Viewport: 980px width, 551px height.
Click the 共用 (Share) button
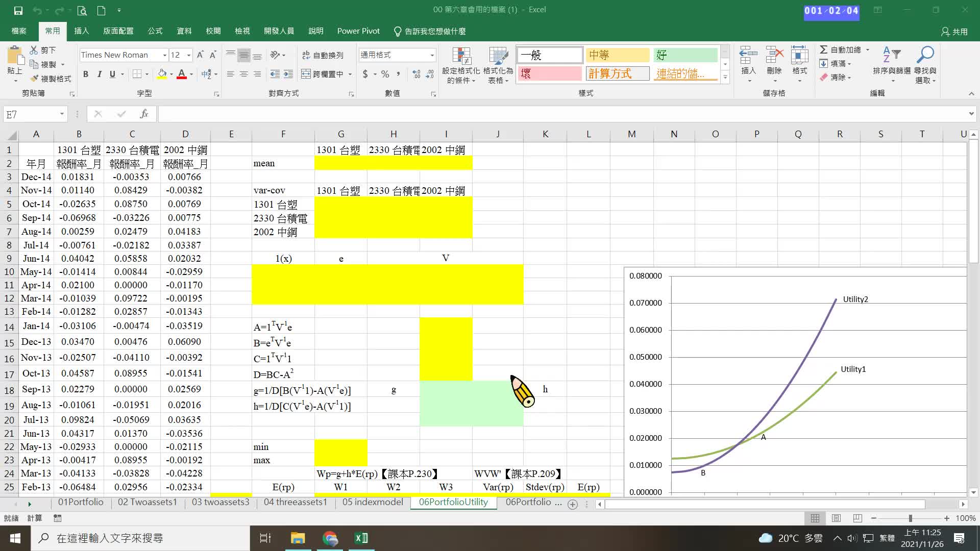pyautogui.click(x=954, y=32)
